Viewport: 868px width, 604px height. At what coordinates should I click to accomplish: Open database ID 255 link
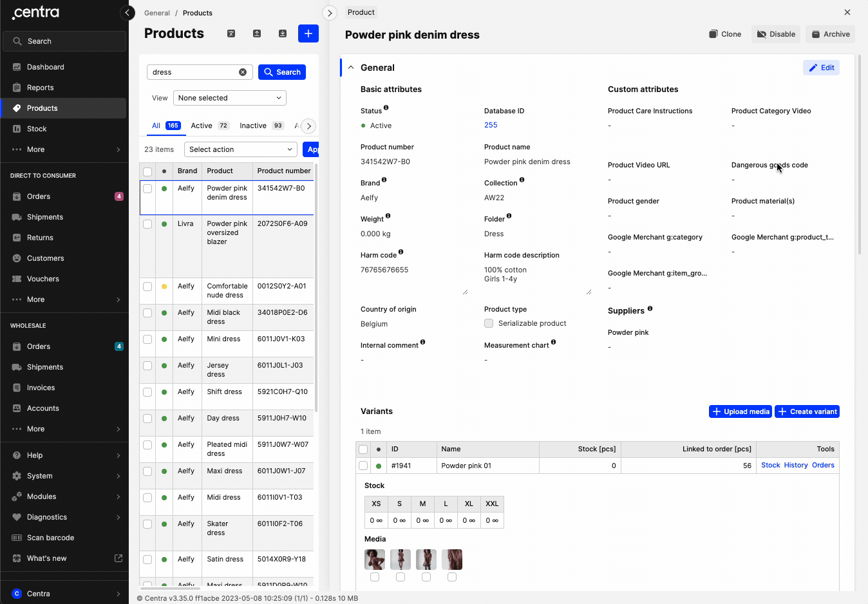pos(491,125)
